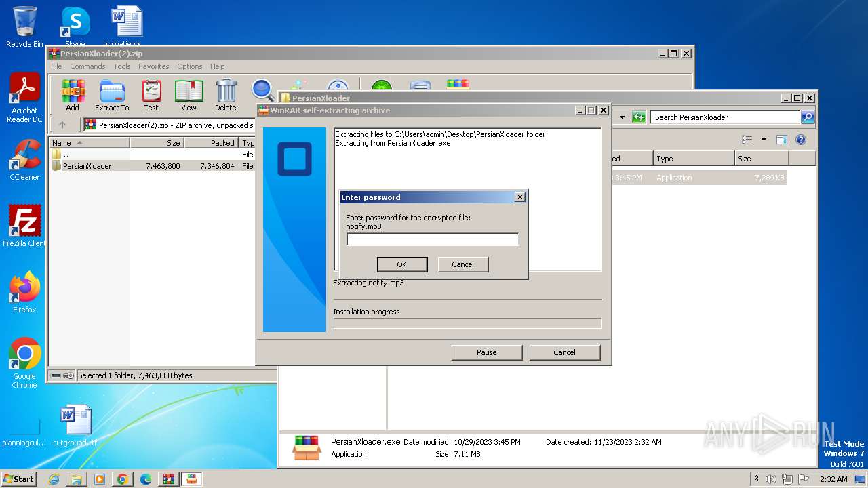The width and height of the screenshot is (868, 488).
Task: Click the Action Center flag tray icon
Action: [804, 479]
